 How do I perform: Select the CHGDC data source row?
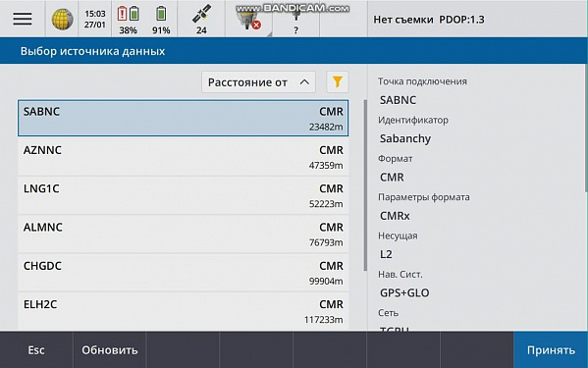(x=183, y=273)
